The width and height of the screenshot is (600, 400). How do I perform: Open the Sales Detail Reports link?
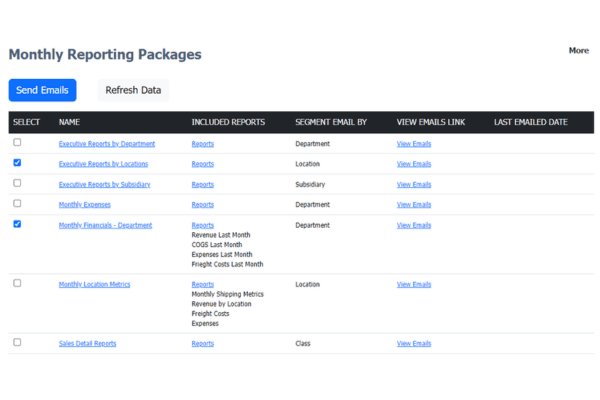(87, 343)
